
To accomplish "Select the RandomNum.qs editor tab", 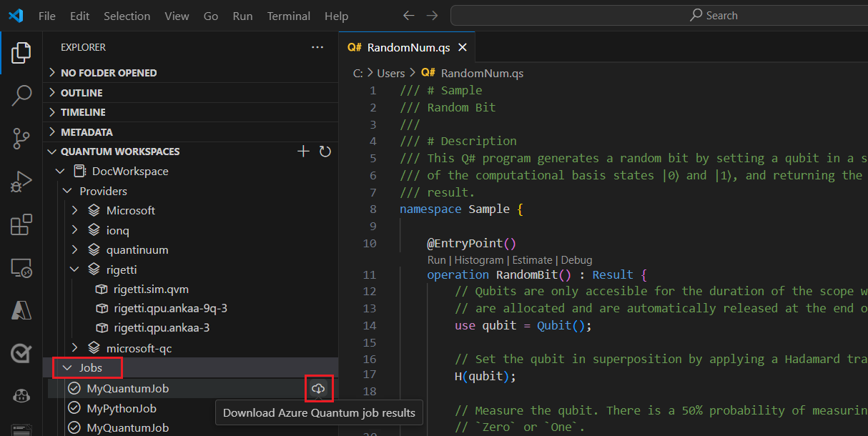I will [x=407, y=48].
